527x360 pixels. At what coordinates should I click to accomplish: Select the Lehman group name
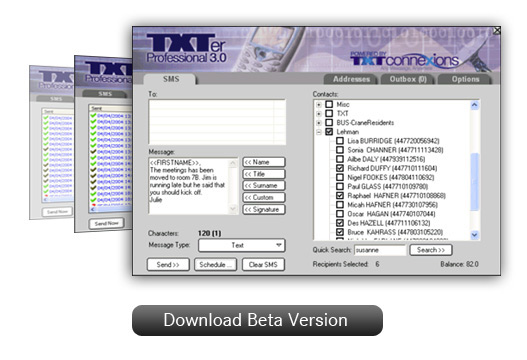[x=348, y=132]
